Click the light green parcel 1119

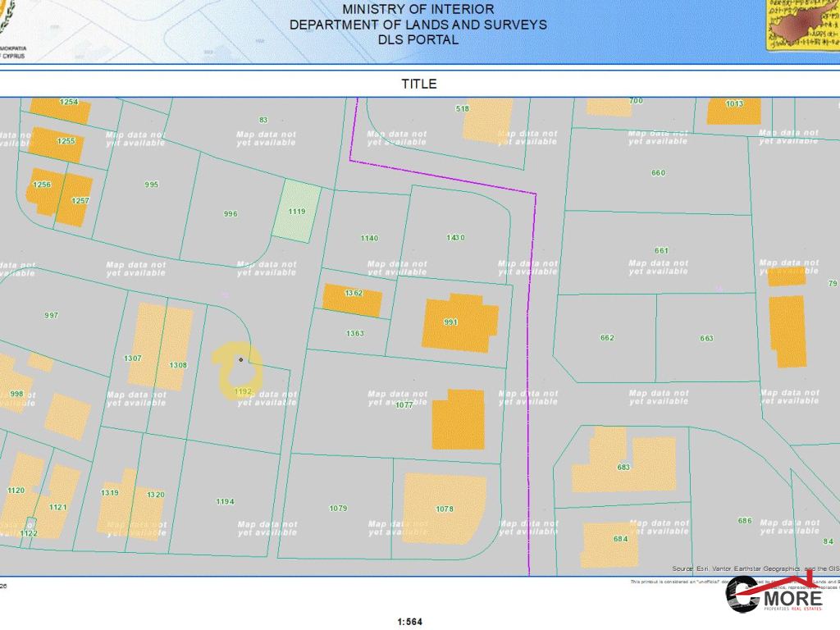coord(296,211)
